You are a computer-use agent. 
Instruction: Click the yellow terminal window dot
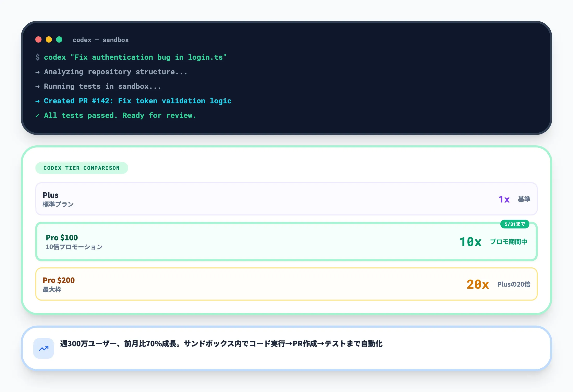pos(49,39)
